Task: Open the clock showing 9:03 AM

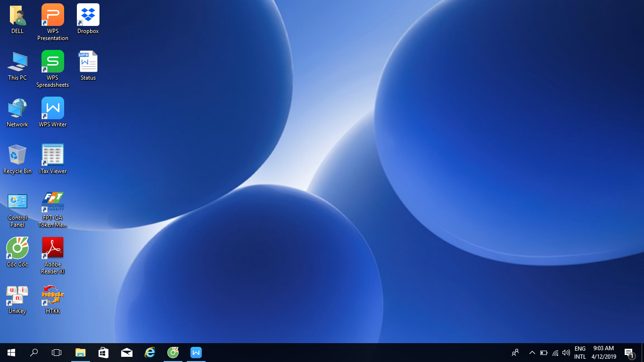Action: 604,353
